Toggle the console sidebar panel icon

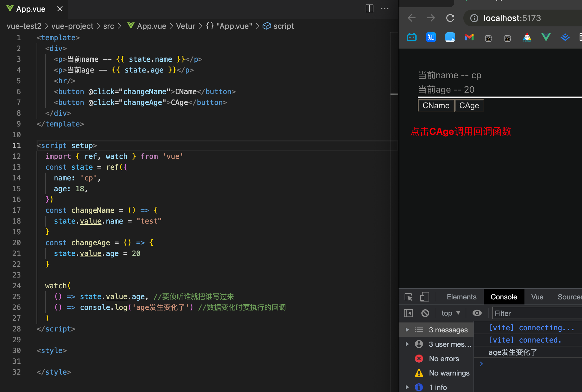(408, 313)
